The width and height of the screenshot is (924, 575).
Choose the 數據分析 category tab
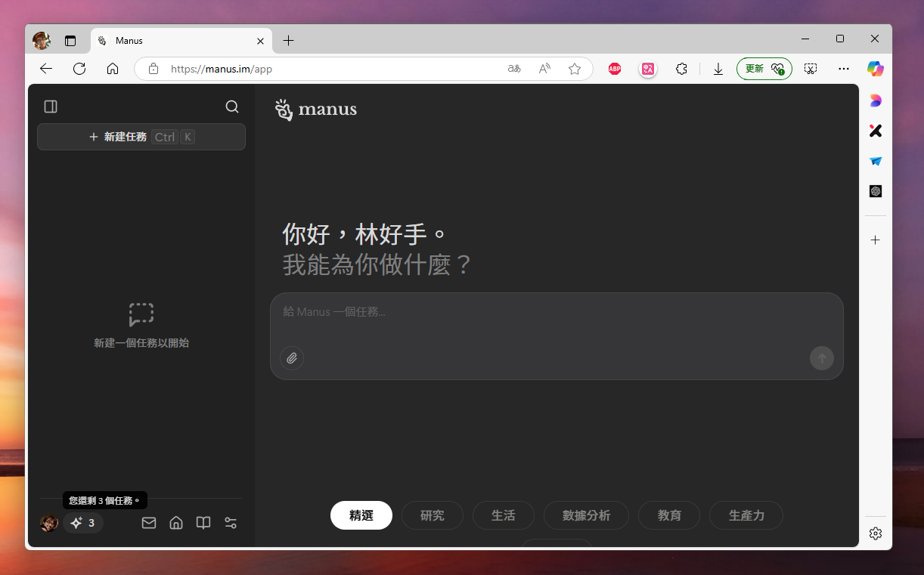tap(586, 515)
